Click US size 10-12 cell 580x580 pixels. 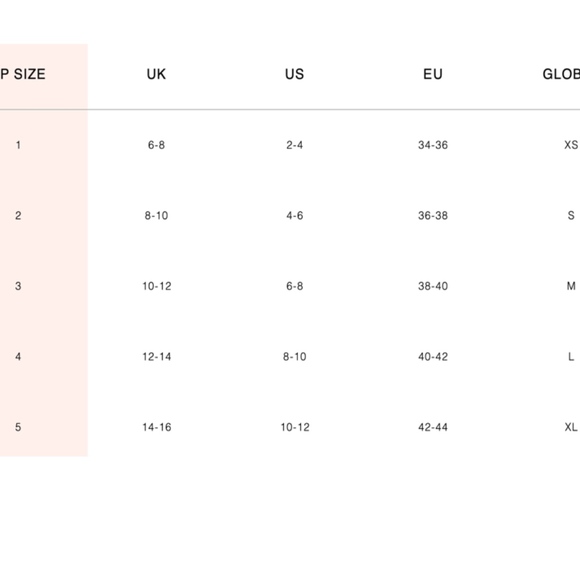295,427
